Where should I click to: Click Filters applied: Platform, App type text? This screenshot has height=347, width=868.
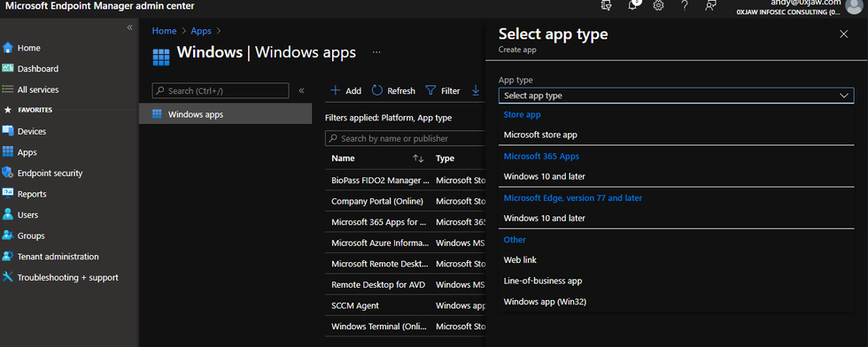[388, 118]
